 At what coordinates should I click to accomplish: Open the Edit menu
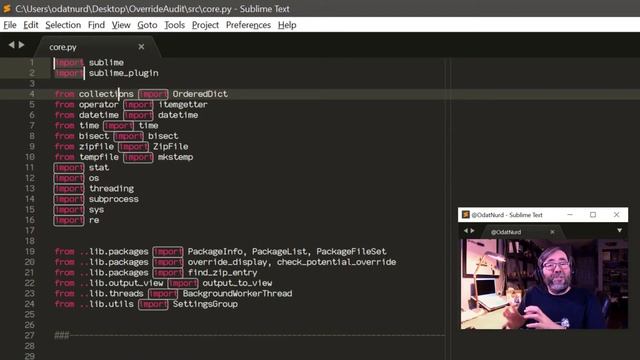coord(31,25)
